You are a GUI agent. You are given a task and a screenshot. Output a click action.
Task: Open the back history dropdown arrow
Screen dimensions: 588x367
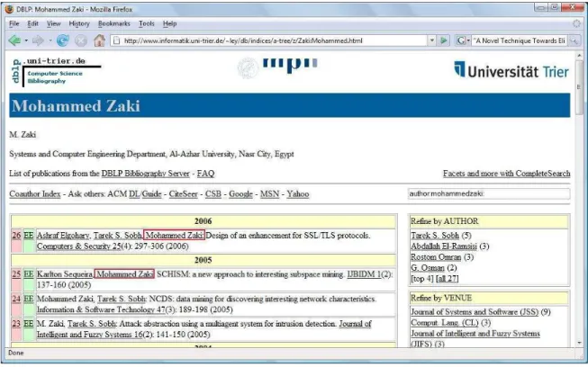[26, 40]
